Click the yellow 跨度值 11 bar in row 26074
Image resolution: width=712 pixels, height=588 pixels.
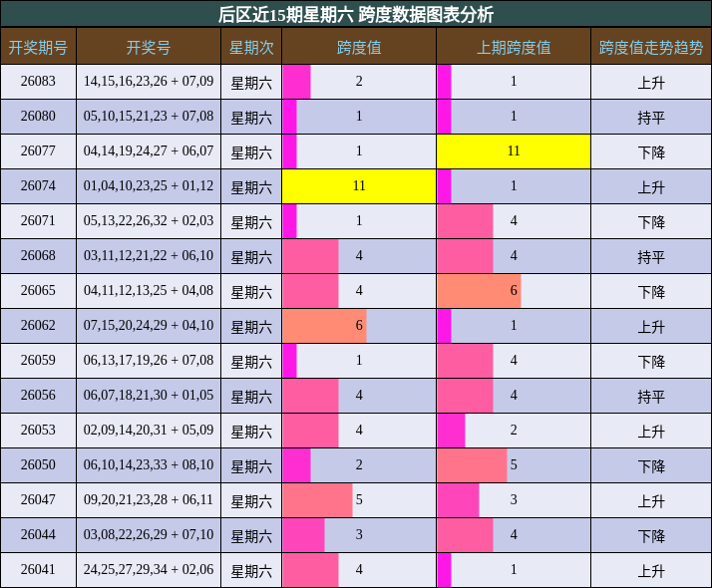[359, 186]
